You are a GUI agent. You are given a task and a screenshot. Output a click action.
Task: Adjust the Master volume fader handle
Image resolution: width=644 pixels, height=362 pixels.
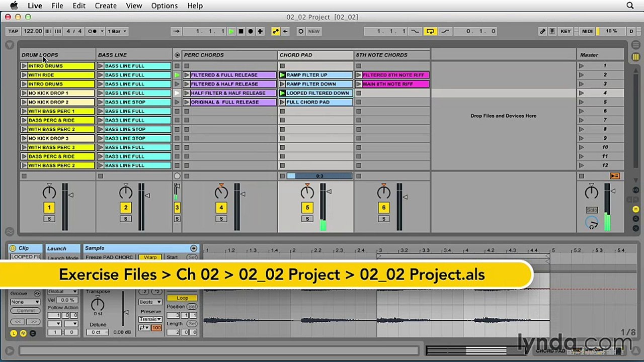point(613,191)
